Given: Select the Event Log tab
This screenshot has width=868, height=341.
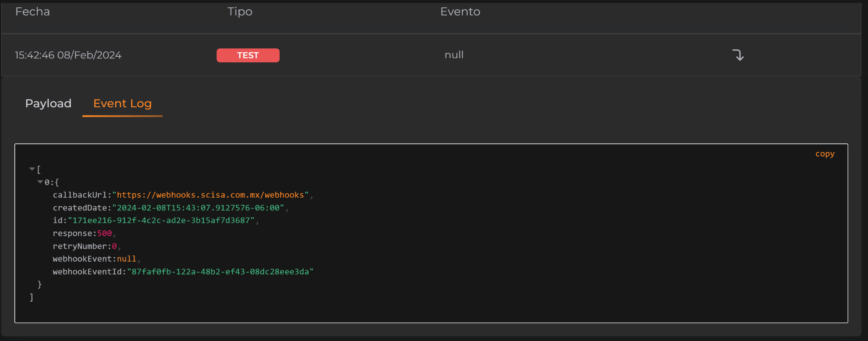Looking at the screenshot, I should [x=122, y=103].
